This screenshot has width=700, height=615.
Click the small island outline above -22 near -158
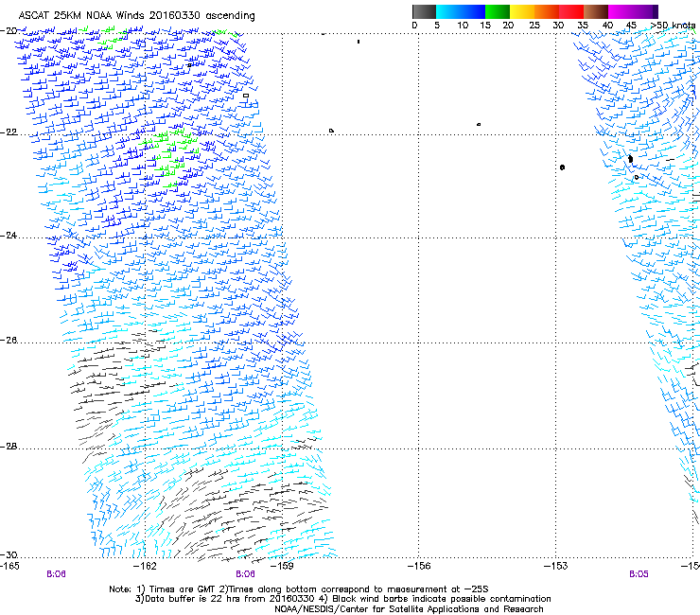(331, 131)
